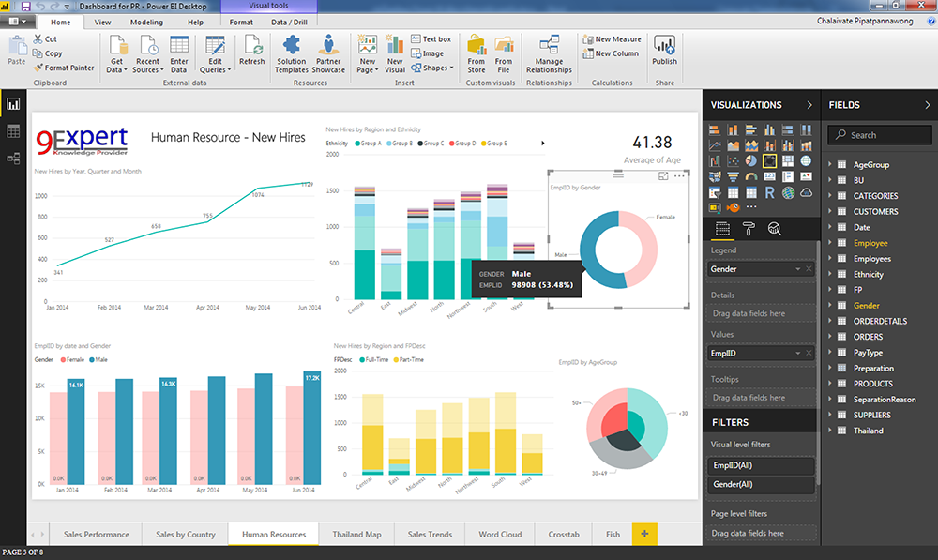
Task: Switch to Report view in left sidebar
Action: coord(13,104)
